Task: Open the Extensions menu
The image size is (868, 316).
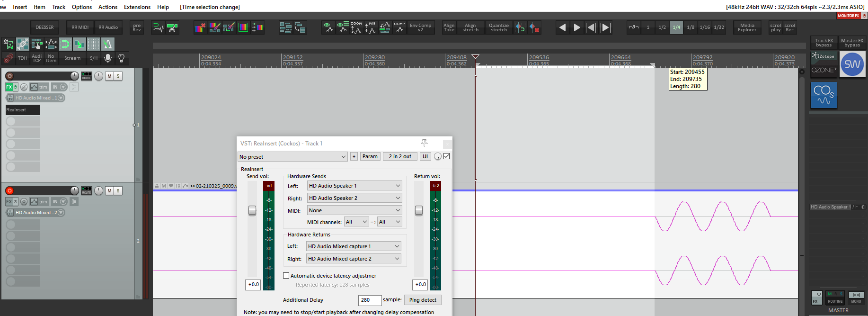Action: 137,7
